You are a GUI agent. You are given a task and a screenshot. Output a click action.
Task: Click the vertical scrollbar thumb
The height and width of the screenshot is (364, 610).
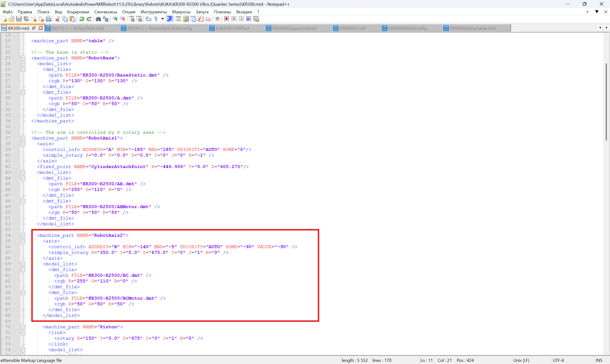(606, 102)
